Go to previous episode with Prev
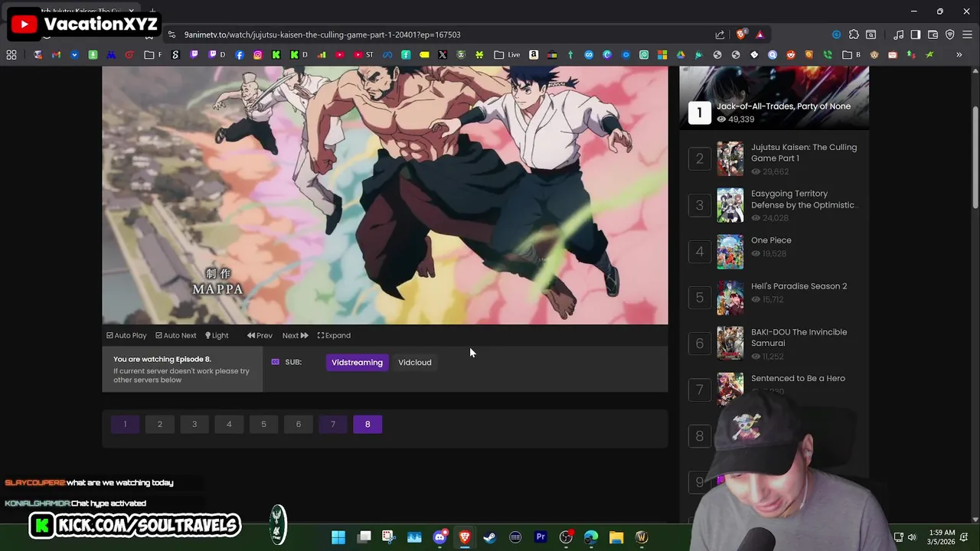Screen dimensions: 980x551 [x=260, y=335]
